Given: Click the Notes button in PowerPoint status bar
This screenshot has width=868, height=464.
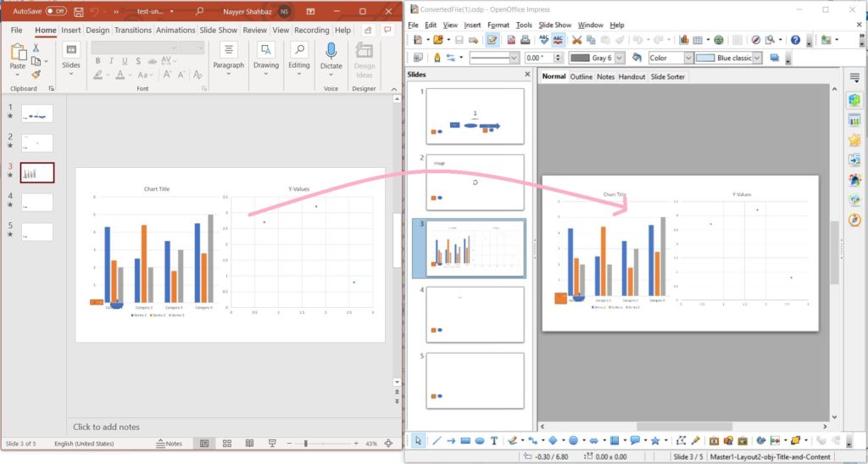Looking at the screenshot, I should point(170,444).
